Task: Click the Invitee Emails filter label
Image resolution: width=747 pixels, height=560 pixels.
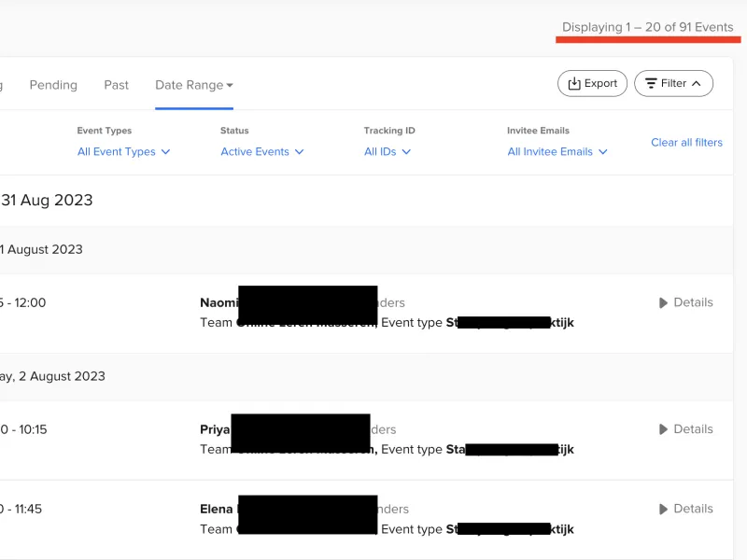Action: tap(538, 131)
